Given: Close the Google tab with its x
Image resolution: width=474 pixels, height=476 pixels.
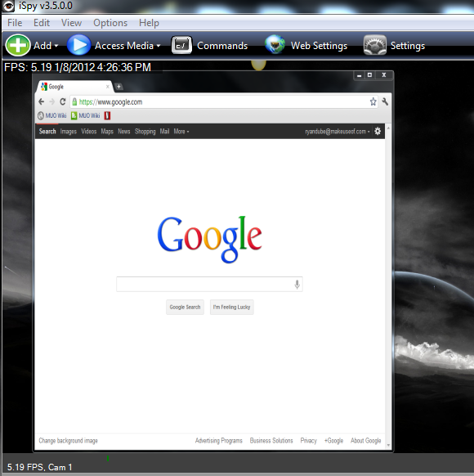Looking at the screenshot, I should pos(107,87).
